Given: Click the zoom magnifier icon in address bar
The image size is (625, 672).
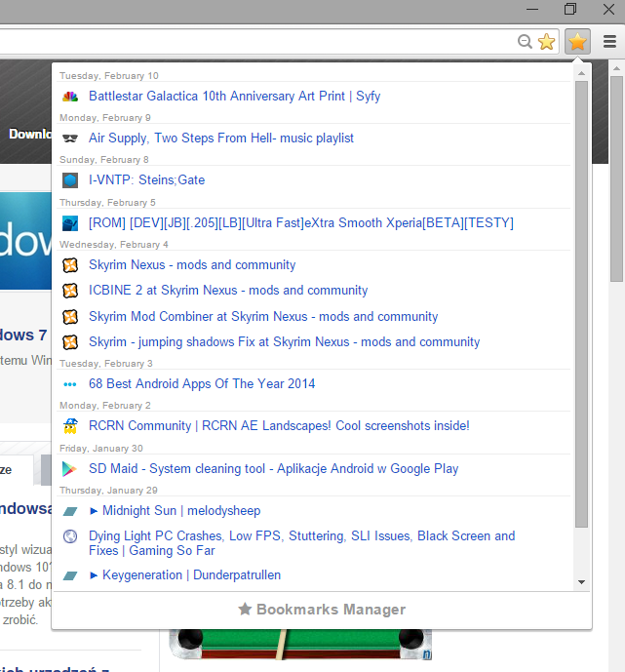Looking at the screenshot, I should point(525,42).
